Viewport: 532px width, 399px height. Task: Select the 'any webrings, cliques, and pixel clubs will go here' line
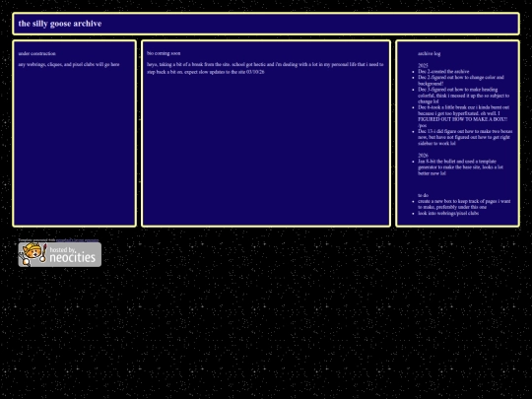click(x=69, y=64)
